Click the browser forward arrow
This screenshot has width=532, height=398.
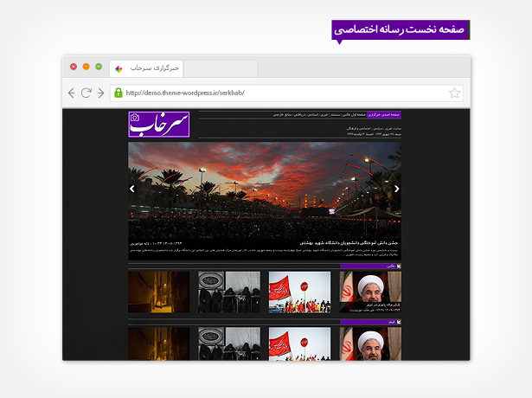(100, 93)
